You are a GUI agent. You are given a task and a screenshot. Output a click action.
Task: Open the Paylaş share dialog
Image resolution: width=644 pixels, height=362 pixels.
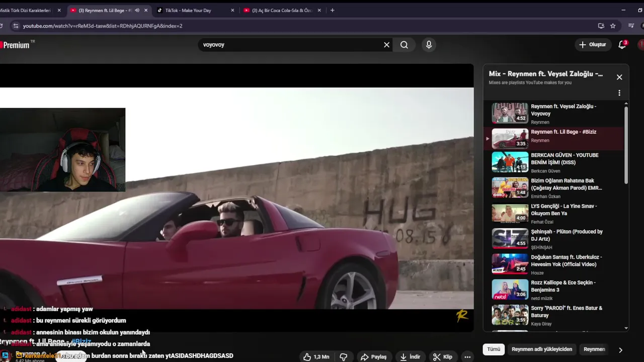coord(373,357)
